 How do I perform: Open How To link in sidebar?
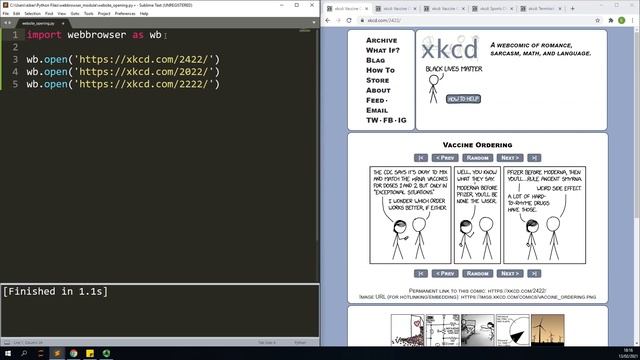(x=380, y=70)
